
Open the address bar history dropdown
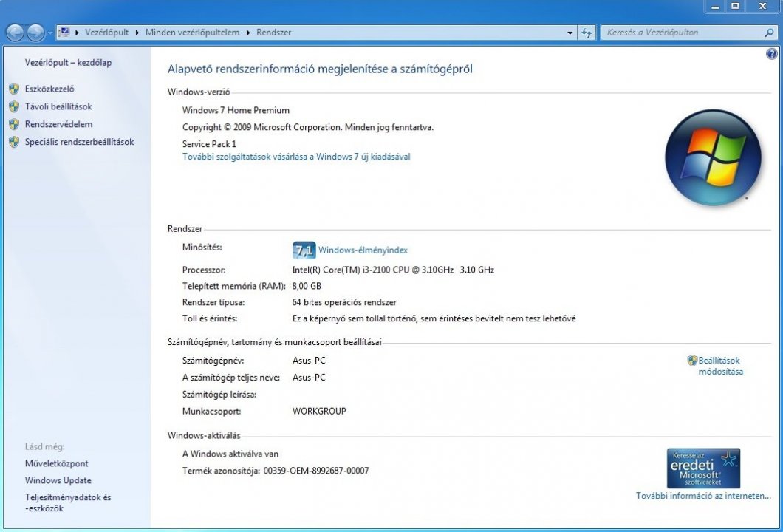pos(570,33)
